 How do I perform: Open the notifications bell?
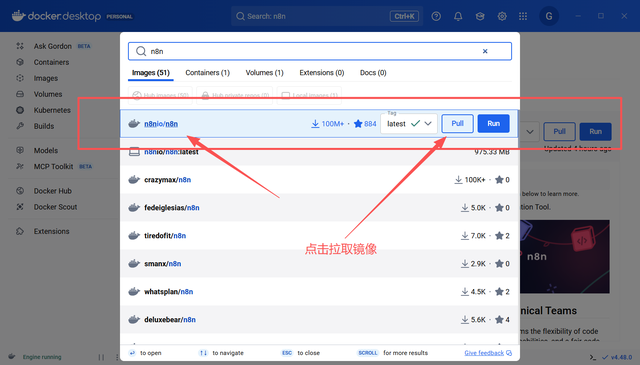458,16
